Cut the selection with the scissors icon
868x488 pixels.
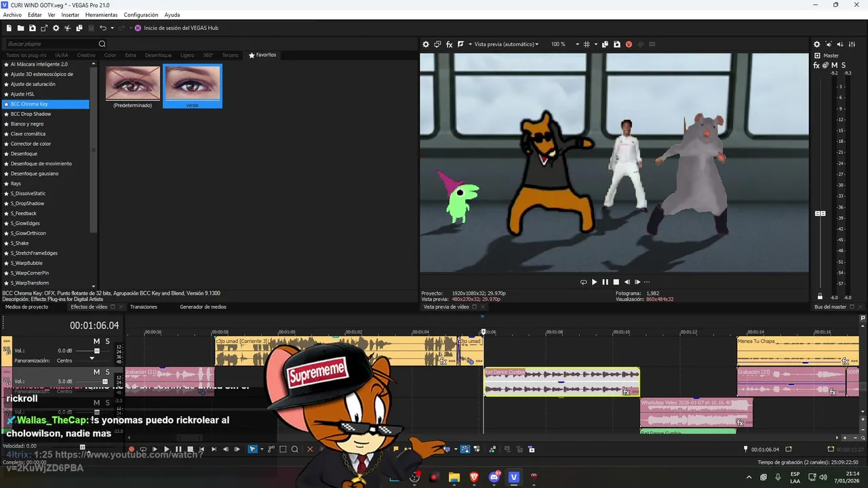pos(68,28)
